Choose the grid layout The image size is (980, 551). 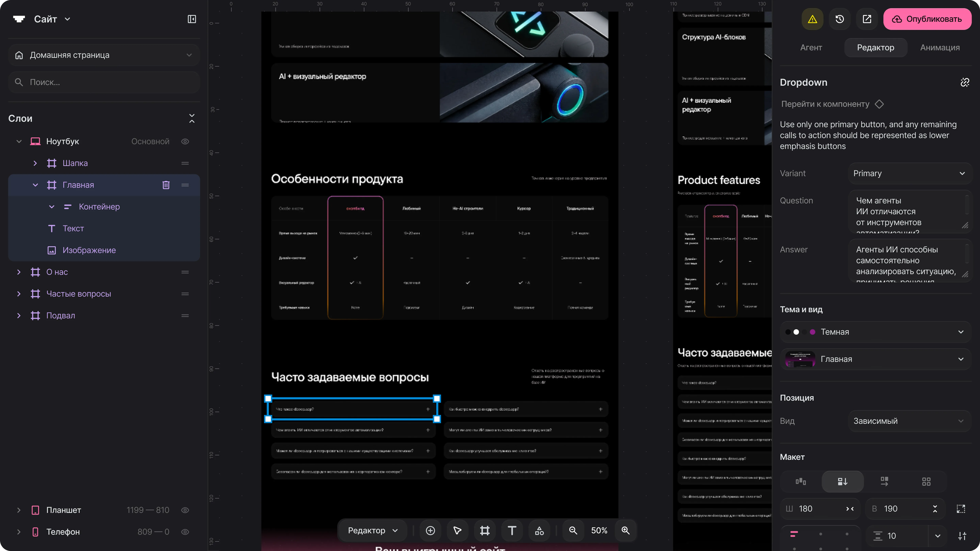coord(926,481)
